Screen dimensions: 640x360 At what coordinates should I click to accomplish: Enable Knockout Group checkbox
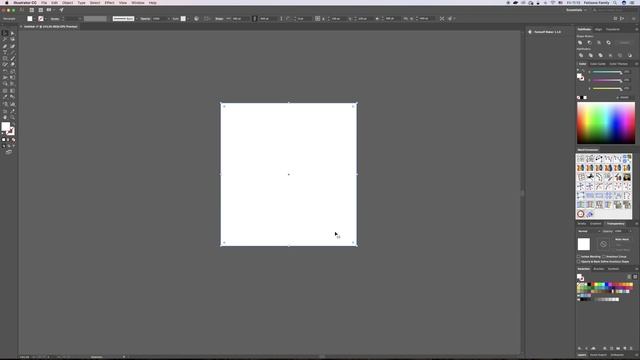[604, 257]
